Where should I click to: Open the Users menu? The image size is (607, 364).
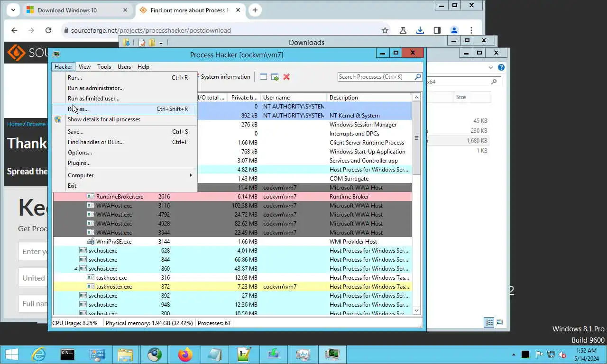pos(124,67)
